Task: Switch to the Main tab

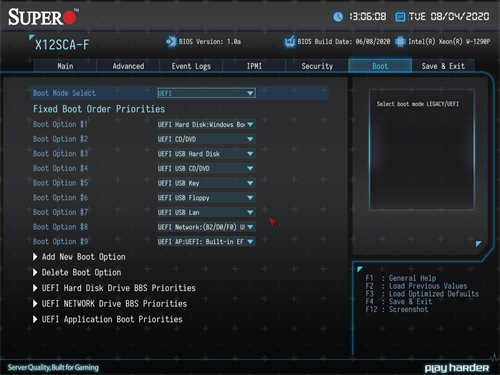Action: 65,66
